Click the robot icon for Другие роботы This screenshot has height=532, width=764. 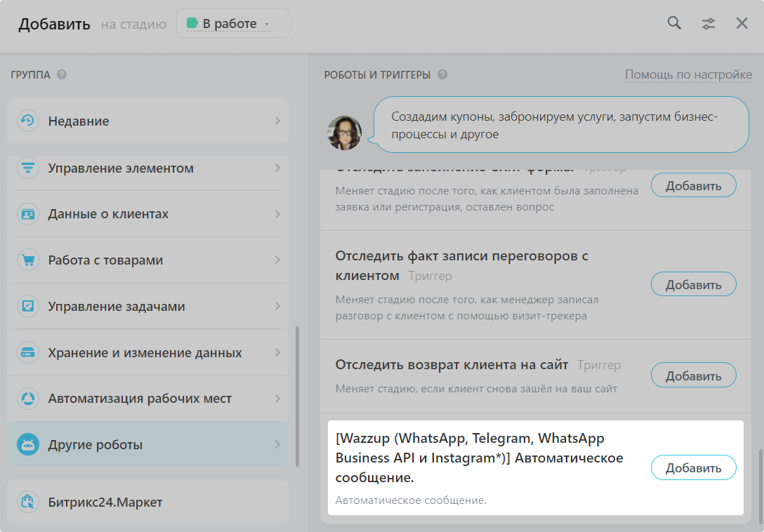click(28, 444)
